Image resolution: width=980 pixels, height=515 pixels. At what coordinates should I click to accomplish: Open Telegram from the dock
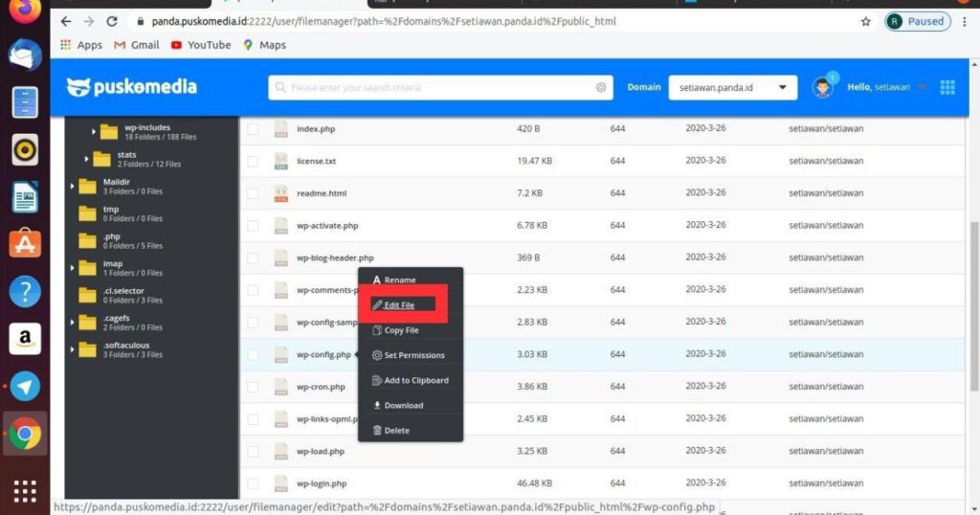[x=25, y=386]
